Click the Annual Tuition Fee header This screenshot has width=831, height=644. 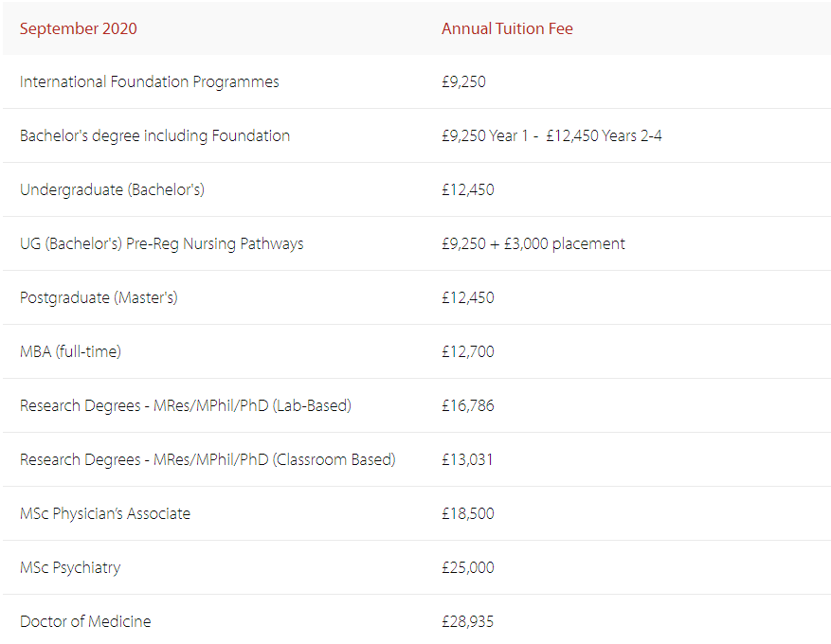507,28
